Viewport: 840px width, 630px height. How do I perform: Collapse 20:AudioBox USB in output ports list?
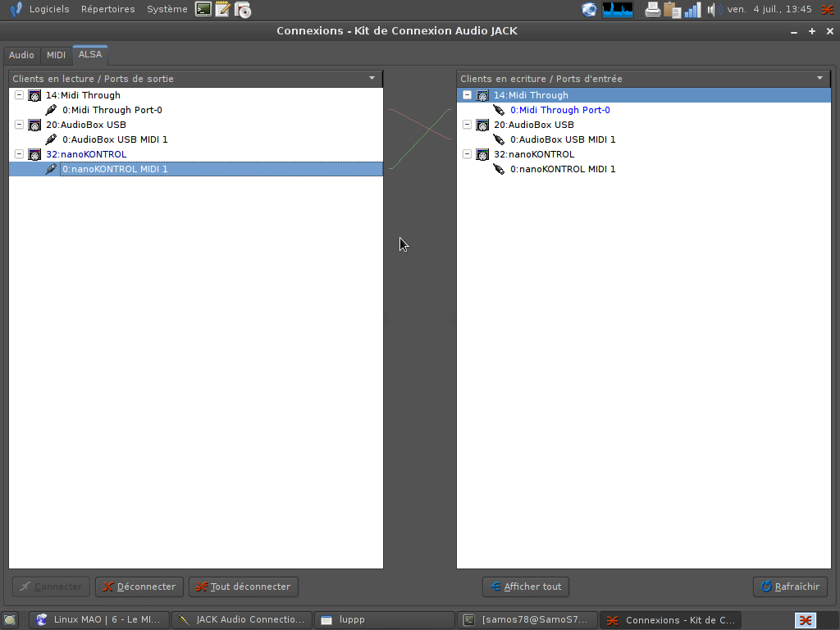tap(20, 125)
